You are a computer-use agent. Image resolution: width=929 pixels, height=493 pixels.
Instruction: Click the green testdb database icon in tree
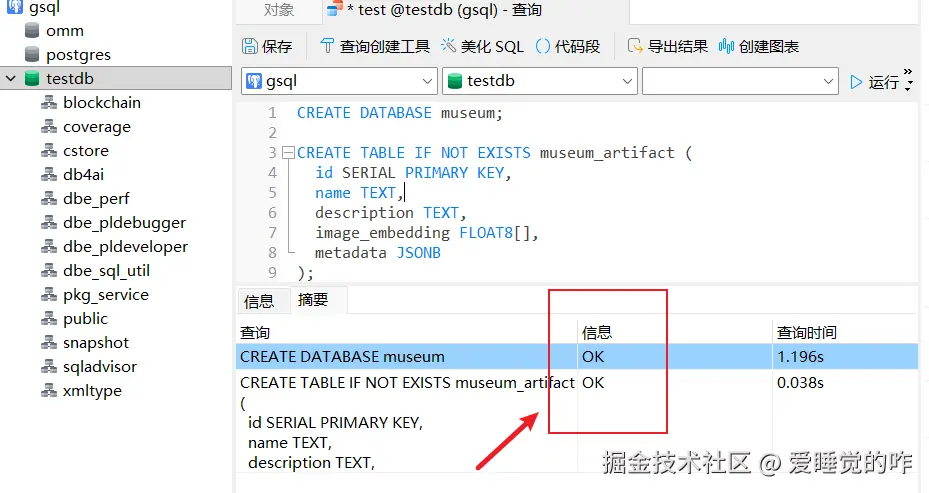(x=32, y=78)
